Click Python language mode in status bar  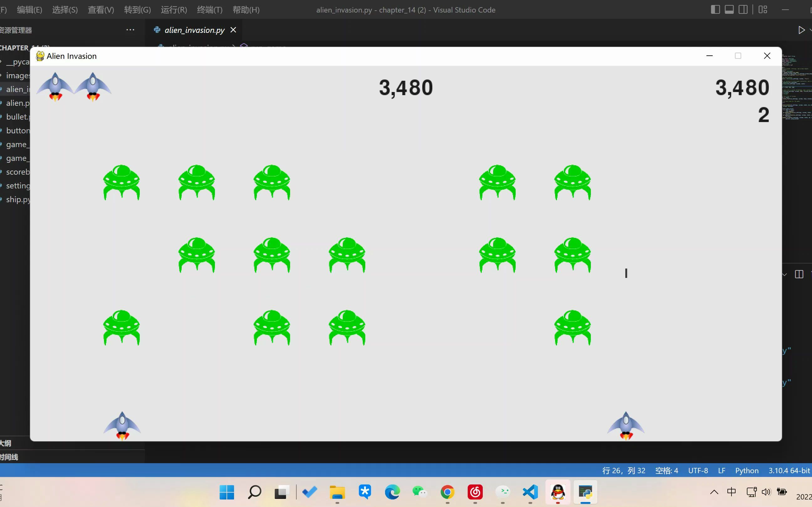747,470
